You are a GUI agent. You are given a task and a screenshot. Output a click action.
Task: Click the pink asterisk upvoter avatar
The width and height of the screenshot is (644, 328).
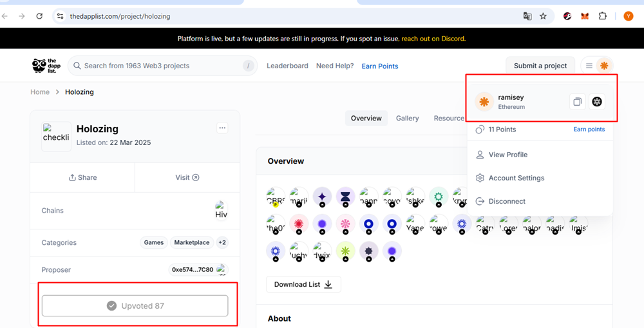coord(346,224)
